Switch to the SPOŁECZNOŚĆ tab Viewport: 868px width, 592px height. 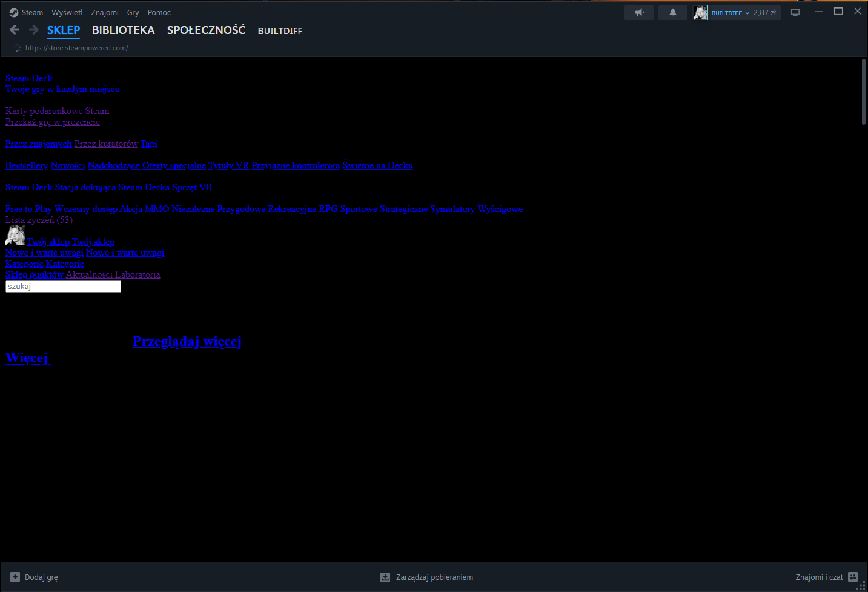point(207,30)
